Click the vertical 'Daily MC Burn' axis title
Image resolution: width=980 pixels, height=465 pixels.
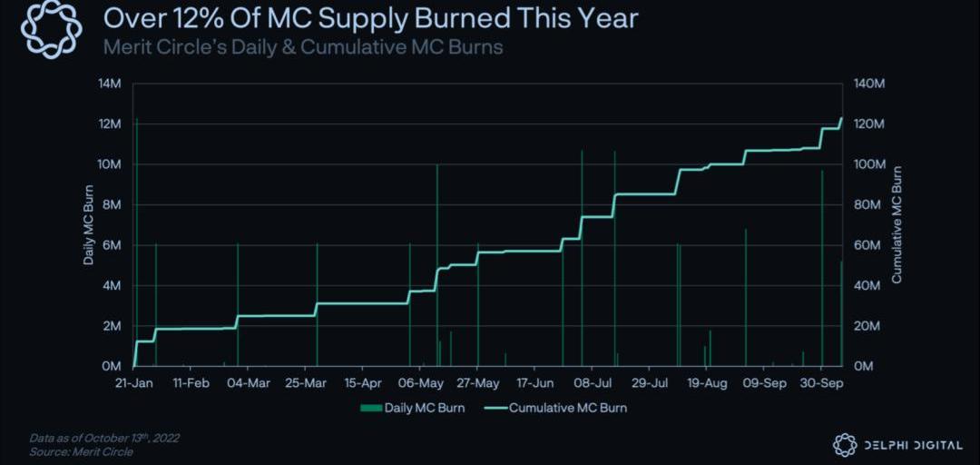point(89,225)
